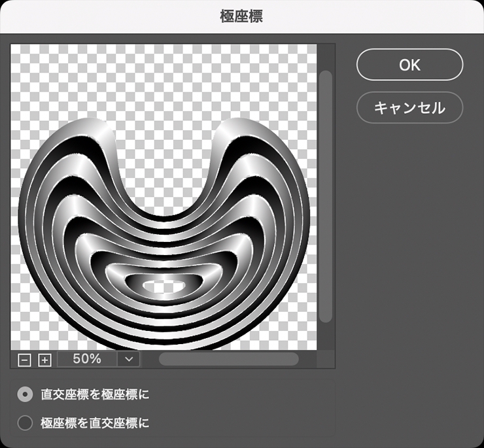
Task: Click the 直交座標を極座標に label text
Action: tap(95, 394)
